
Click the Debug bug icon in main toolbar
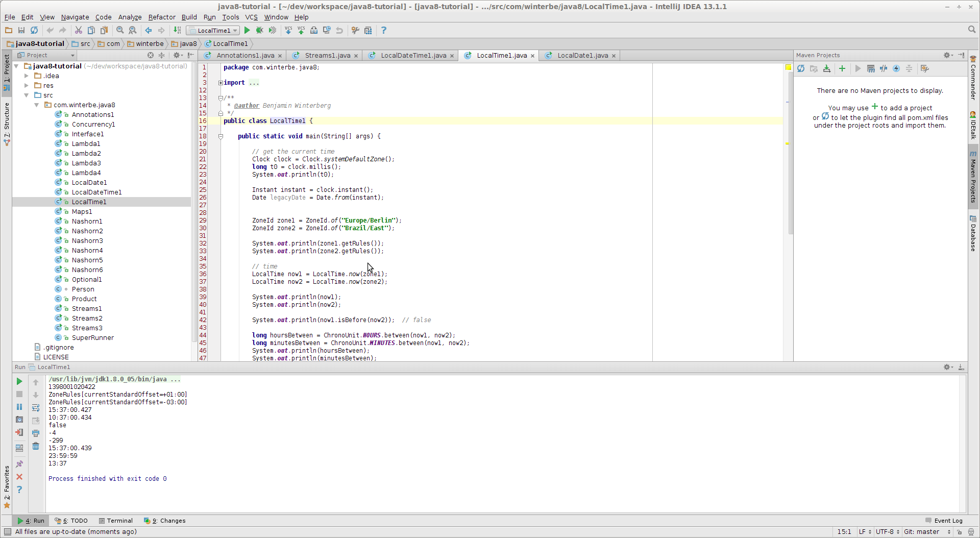260,31
